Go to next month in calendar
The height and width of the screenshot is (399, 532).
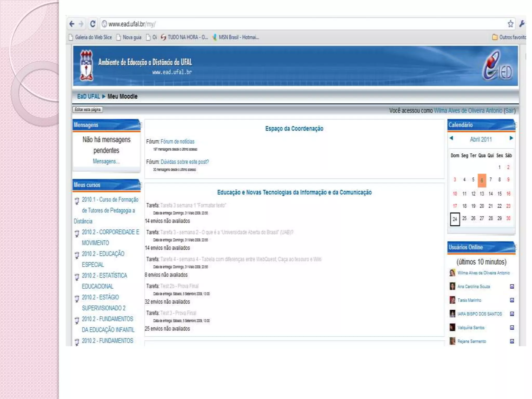coord(511,138)
